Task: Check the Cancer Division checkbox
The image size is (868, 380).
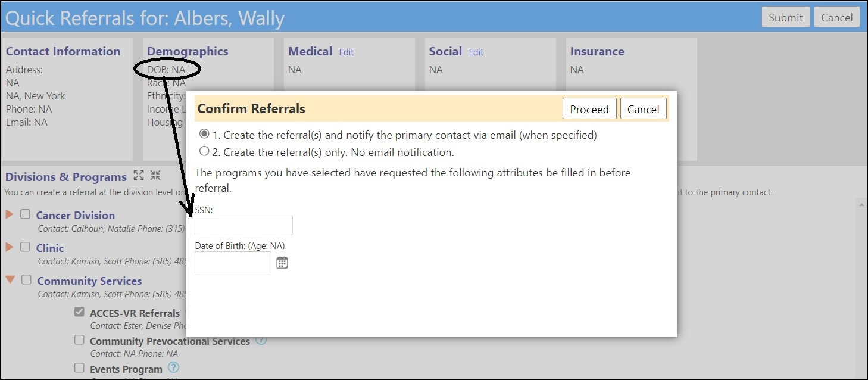Action: [25, 214]
